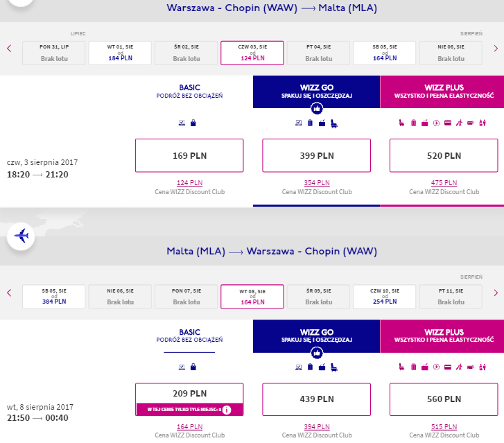Open 164 PLN Discount Club price link
Screen dimensions: 504x443
pyautogui.click(x=190, y=427)
